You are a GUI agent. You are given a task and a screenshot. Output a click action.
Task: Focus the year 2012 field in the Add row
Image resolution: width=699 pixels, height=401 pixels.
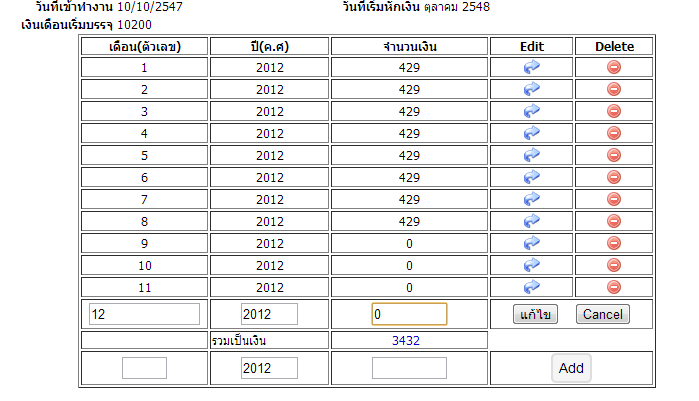(x=269, y=368)
